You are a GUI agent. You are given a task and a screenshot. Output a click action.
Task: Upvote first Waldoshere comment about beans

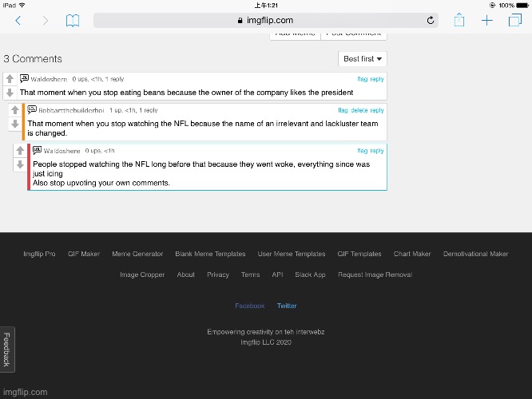click(9, 79)
